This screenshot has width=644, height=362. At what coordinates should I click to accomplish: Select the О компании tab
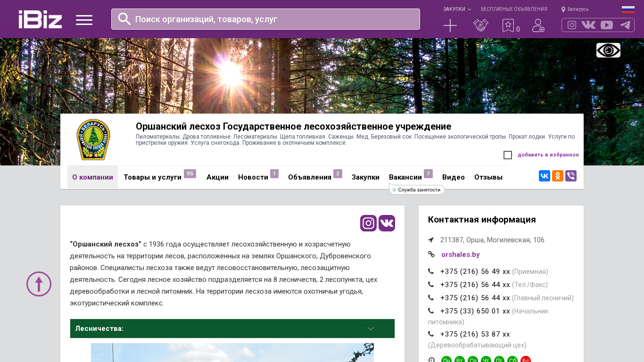tap(92, 177)
